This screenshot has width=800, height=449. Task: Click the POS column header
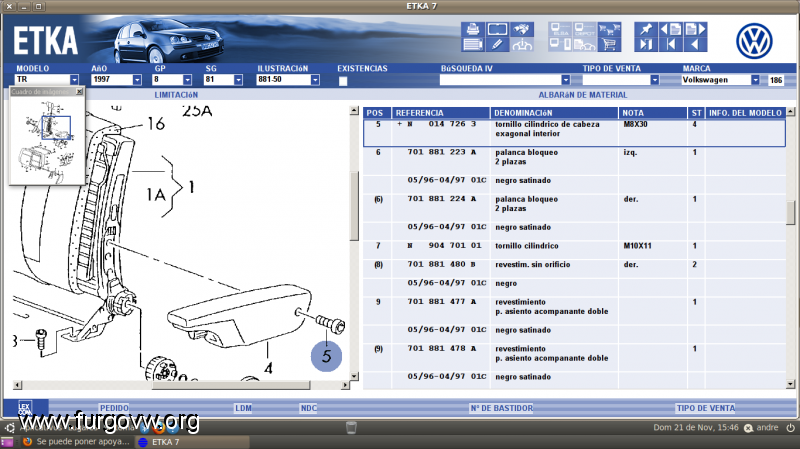377,113
